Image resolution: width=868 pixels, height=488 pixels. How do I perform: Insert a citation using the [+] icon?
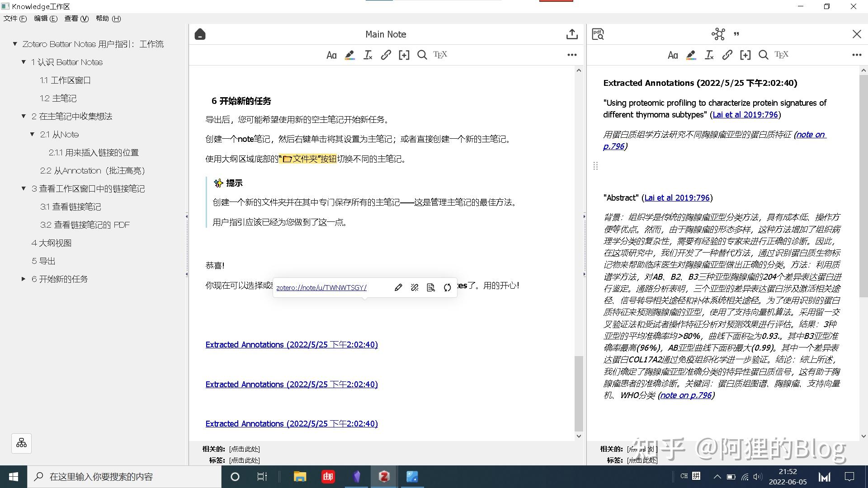[404, 55]
